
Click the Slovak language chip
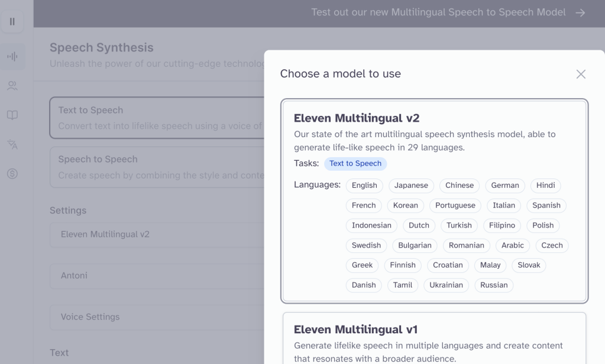pyautogui.click(x=529, y=265)
